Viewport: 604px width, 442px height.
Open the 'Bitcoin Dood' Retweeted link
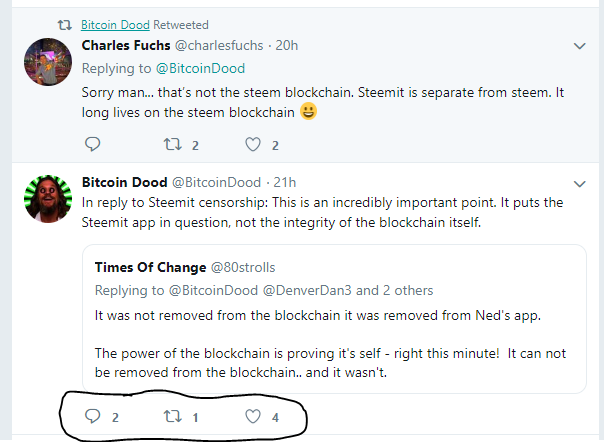click(115, 25)
